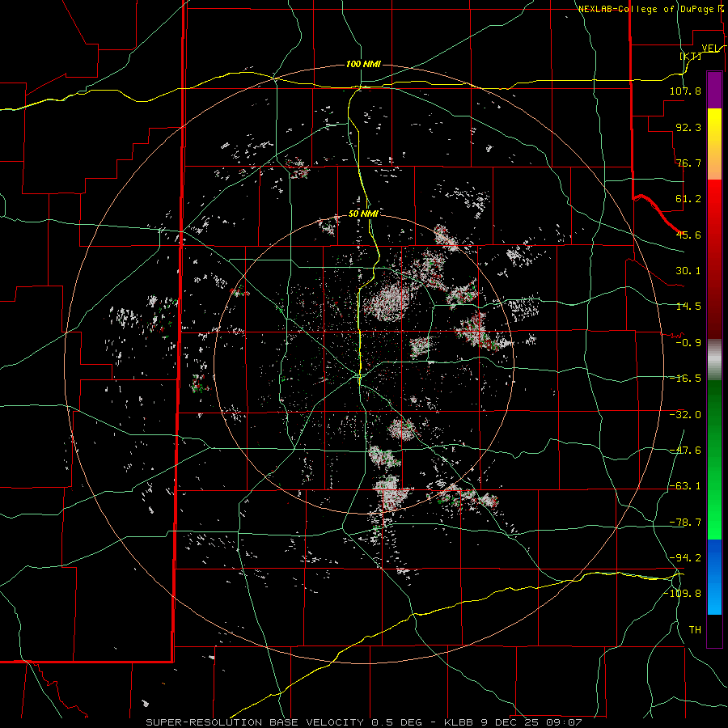Select the 61.2 value on velocity scale
Viewport: 728px width, 728px height.
[x=688, y=199]
